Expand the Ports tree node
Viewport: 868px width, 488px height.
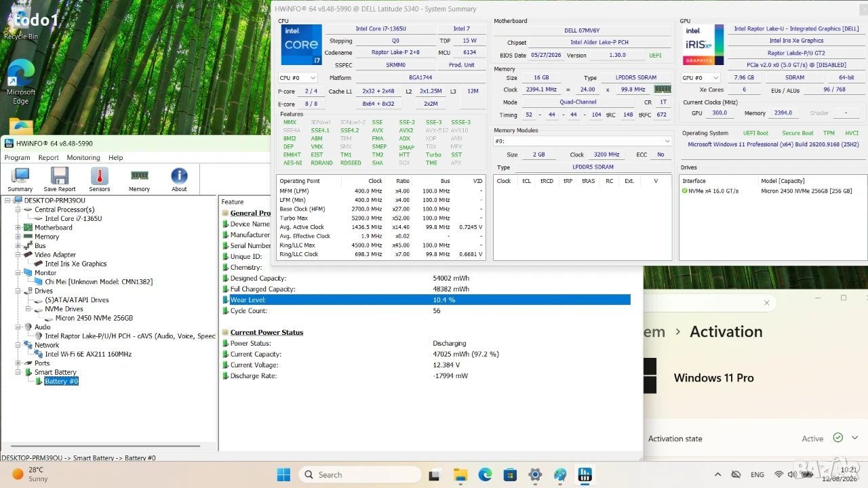(x=18, y=363)
